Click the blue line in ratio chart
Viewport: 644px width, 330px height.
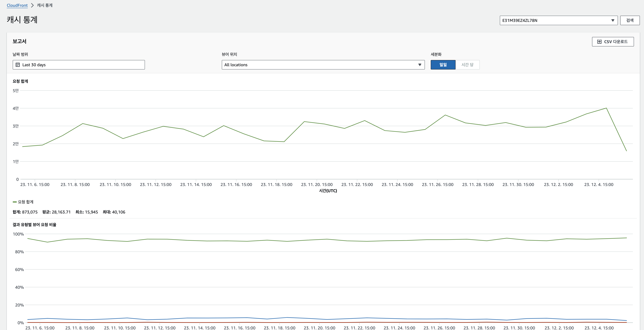[x=287, y=317]
